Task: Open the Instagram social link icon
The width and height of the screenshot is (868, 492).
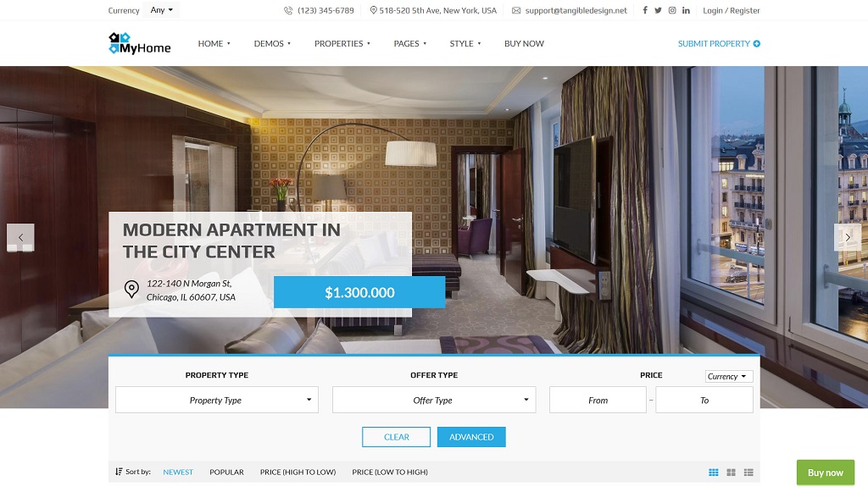Action: (672, 10)
